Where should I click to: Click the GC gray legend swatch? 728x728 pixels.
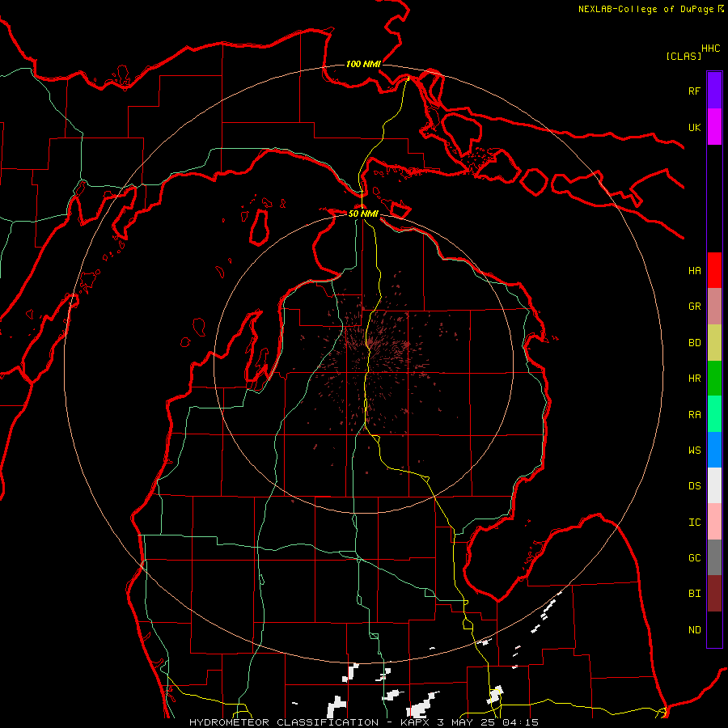[714, 557]
